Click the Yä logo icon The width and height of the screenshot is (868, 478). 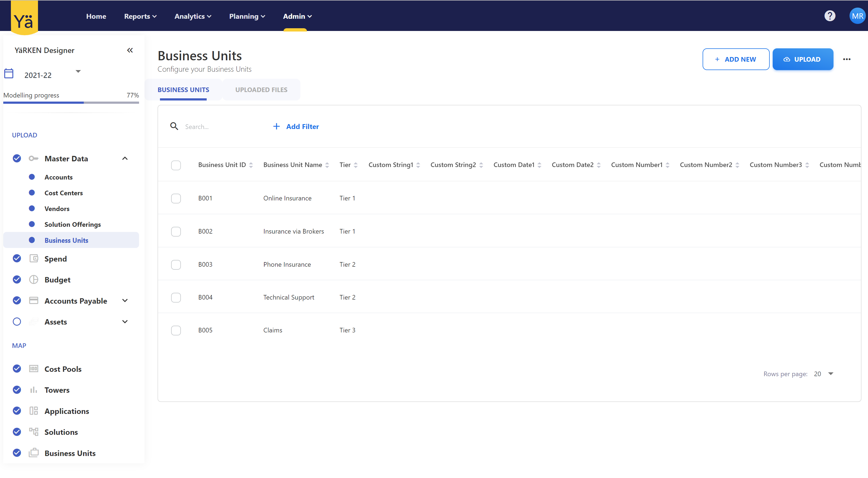(x=24, y=17)
